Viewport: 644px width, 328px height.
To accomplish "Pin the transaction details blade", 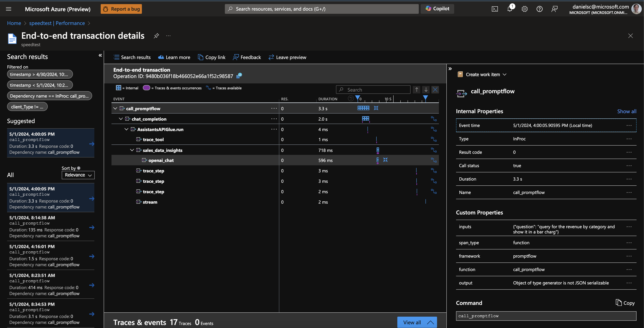I will pos(156,36).
